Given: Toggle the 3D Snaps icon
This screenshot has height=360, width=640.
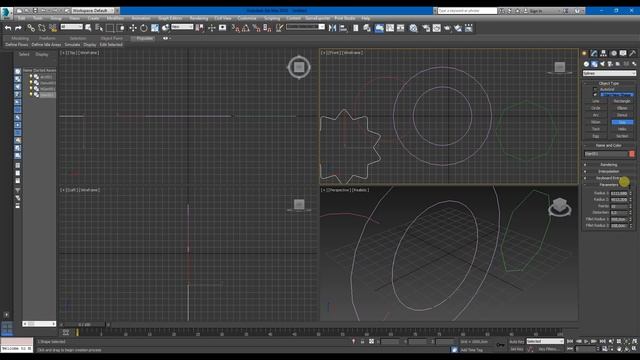Looking at the screenshot, I should pos(235,28).
